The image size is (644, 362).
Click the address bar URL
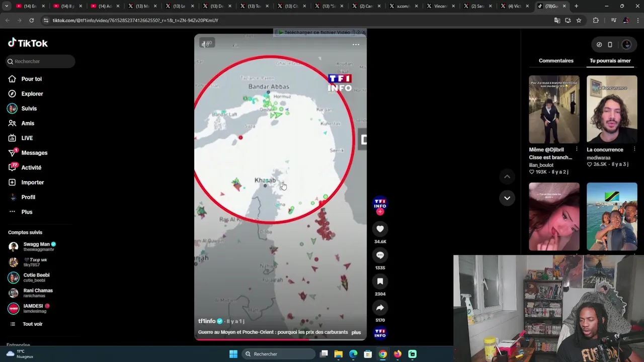pyautogui.click(x=135, y=21)
